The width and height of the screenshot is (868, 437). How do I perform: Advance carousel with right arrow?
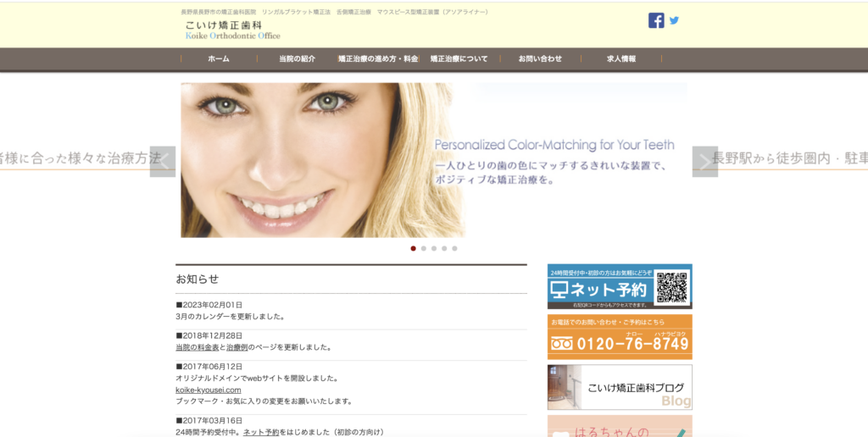point(704,162)
